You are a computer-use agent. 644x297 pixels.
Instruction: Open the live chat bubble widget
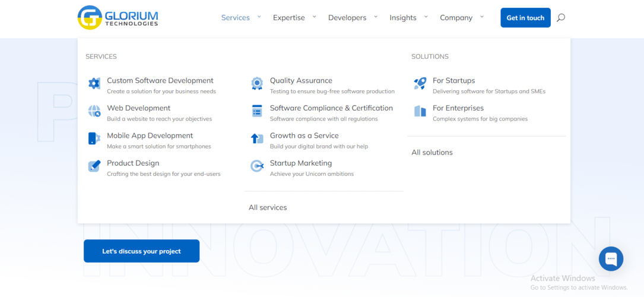[611, 259]
